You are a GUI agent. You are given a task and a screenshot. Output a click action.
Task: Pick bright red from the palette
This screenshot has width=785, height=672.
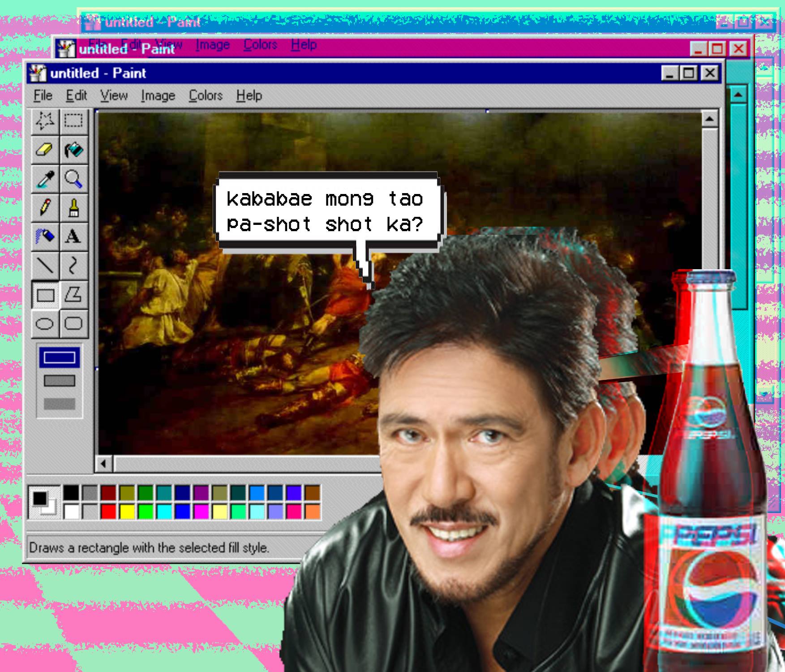(108, 511)
